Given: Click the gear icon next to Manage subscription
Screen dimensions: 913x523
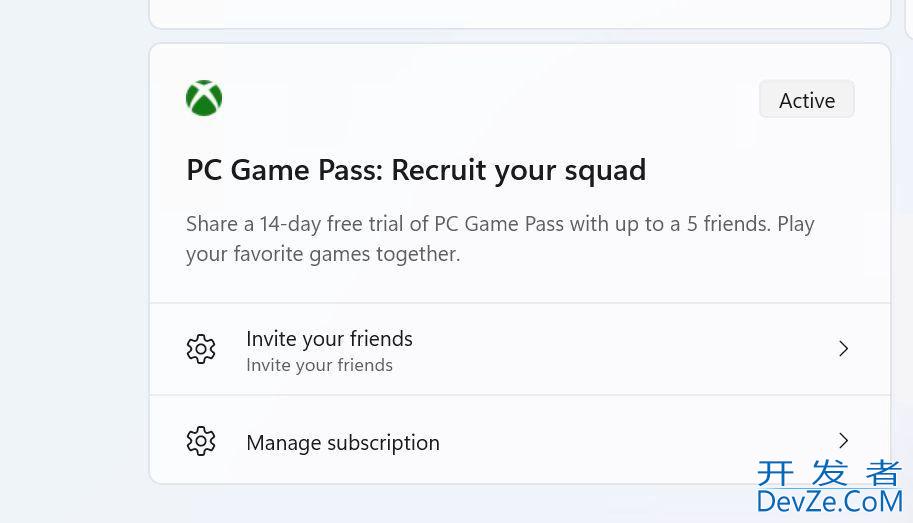Looking at the screenshot, I should coord(201,441).
